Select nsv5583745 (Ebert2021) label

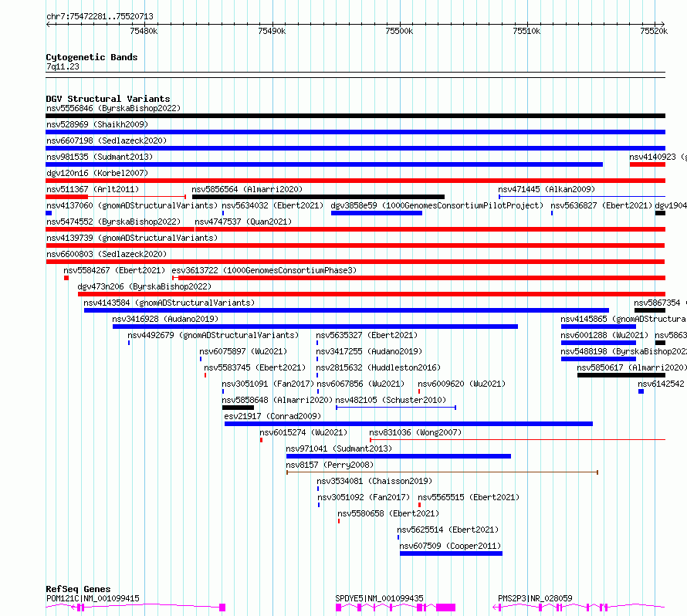coord(255,367)
